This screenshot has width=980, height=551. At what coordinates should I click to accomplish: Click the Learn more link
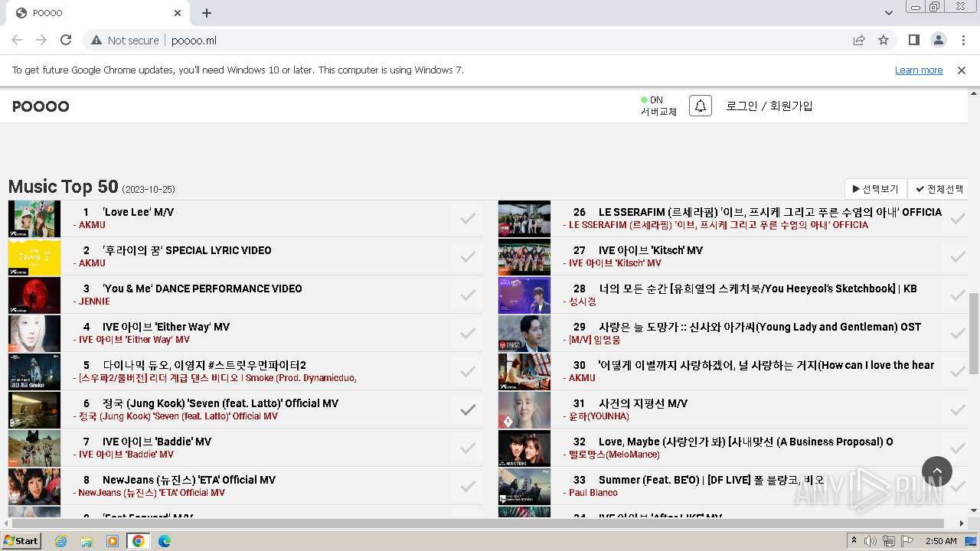[x=919, y=70]
